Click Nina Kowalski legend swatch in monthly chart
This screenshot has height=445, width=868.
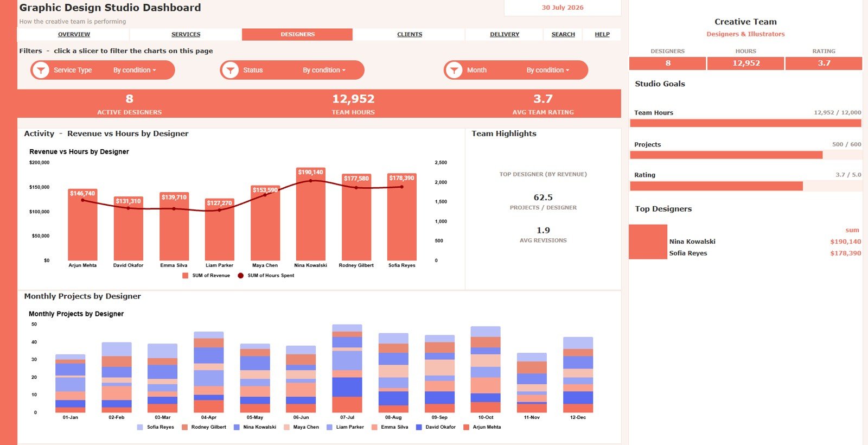[x=237, y=427]
